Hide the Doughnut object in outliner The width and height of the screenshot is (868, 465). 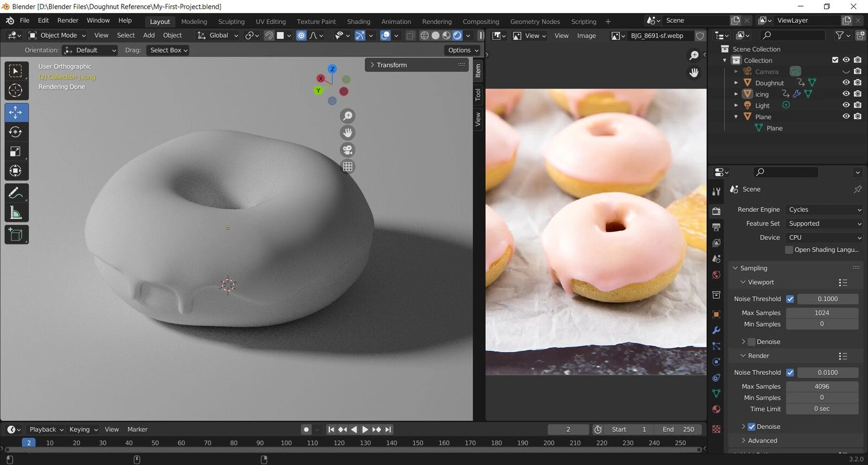(846, 83)
